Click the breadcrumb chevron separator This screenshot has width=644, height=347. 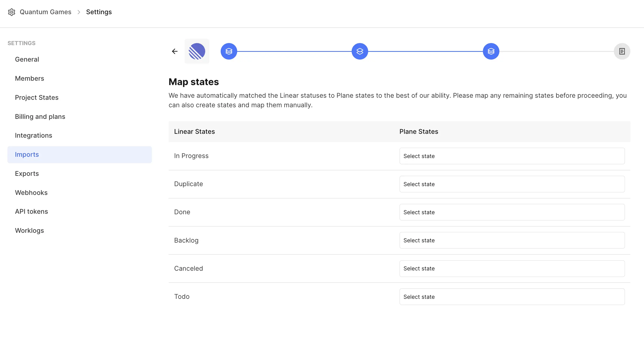pyautogui.click(x=79, y=12)
